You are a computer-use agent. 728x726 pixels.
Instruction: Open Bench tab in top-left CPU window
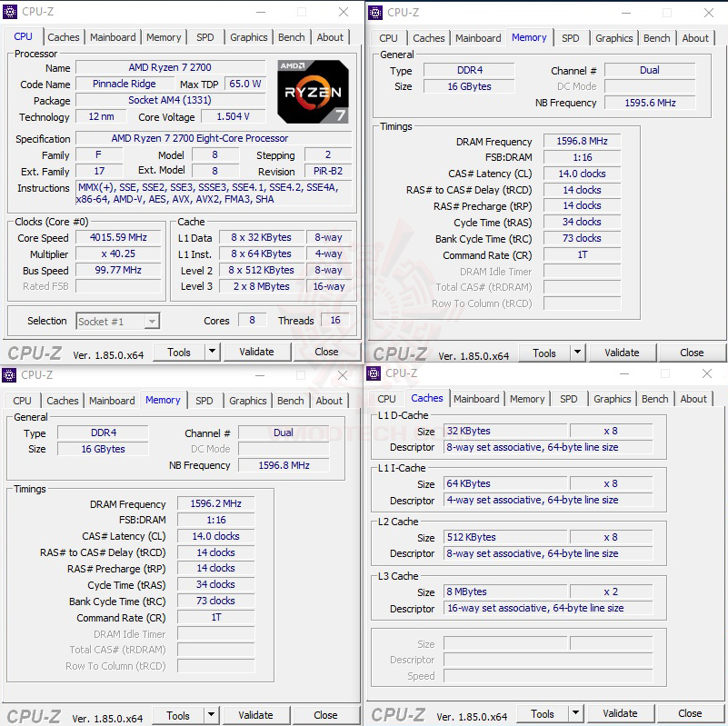tap(292, 37)
